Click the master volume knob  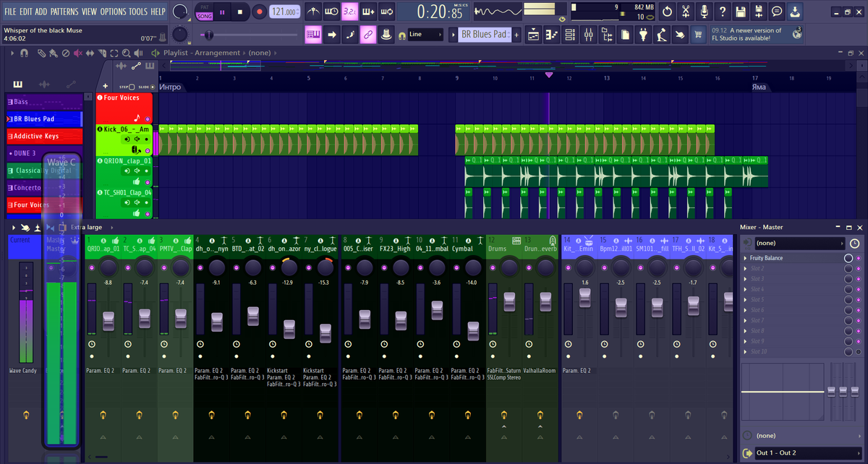pos(181,12)
